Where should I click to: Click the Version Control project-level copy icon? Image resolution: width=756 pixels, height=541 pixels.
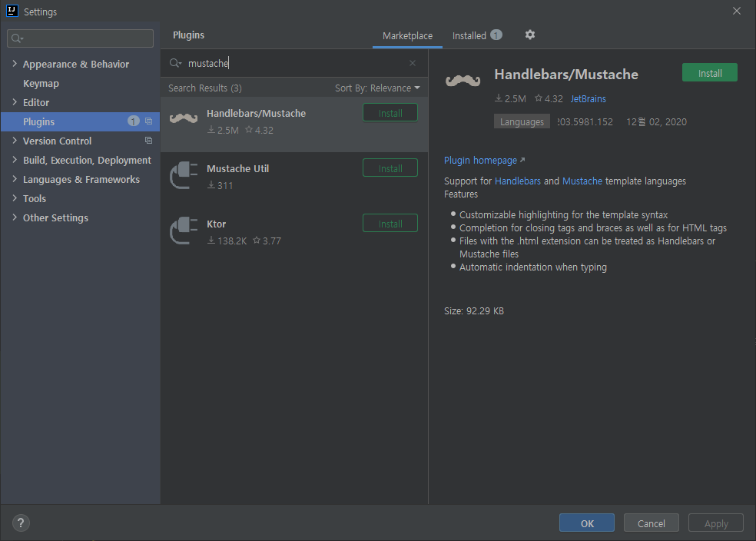click(x=148, y=141)
